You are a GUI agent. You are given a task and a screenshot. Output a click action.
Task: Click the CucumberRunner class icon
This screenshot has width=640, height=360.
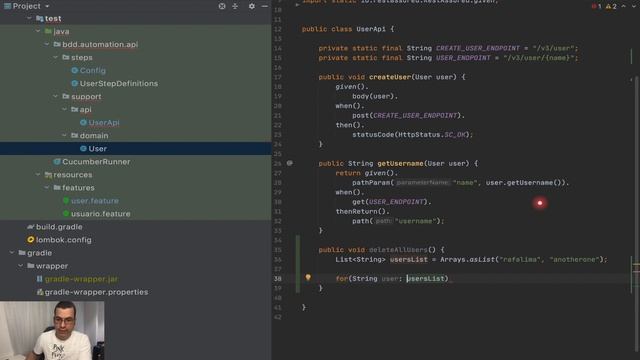pyautogui.click(x=57, y=162)
